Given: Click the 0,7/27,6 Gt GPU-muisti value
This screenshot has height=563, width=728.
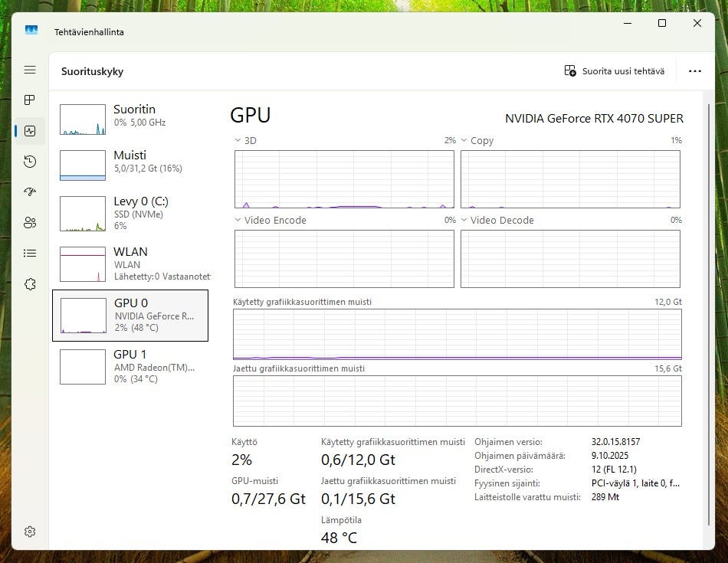Looking at the screenshot, I should 268,499.
